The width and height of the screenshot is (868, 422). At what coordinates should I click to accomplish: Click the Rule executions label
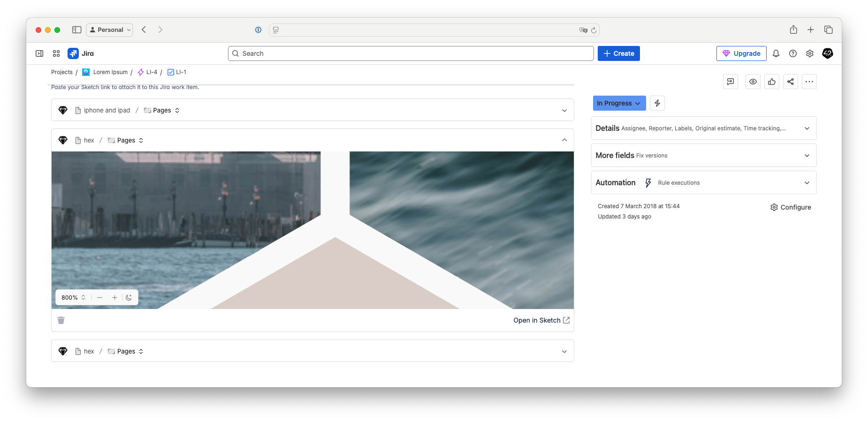click(x=678, y=183)
